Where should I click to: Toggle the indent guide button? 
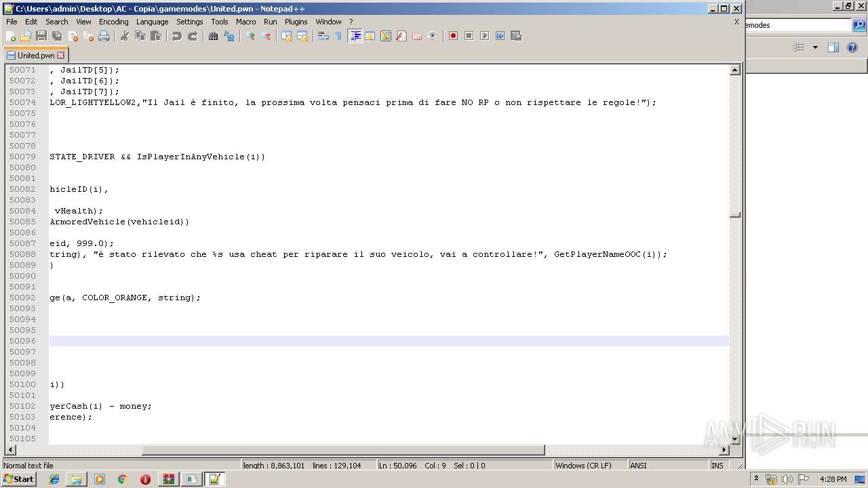(355, 36)
